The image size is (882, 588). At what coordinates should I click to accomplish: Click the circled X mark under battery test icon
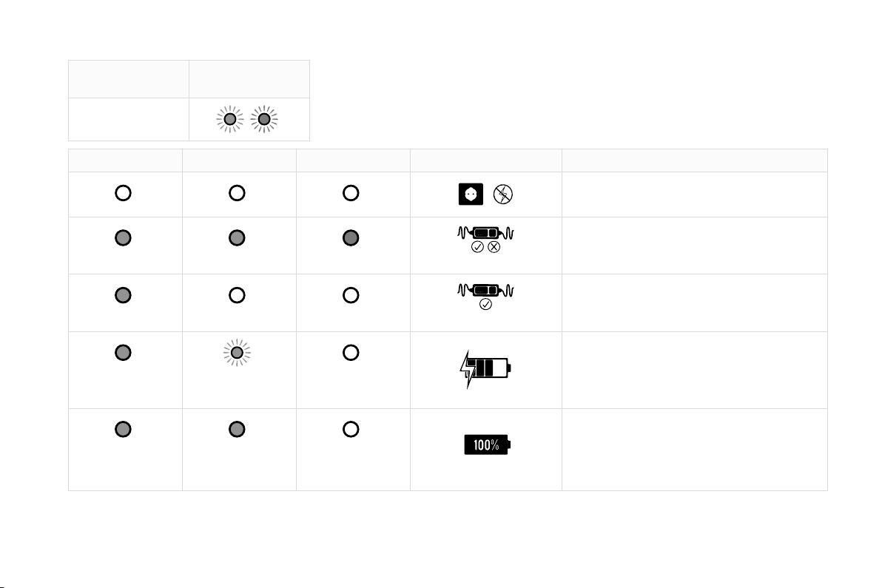coord(494,247)
